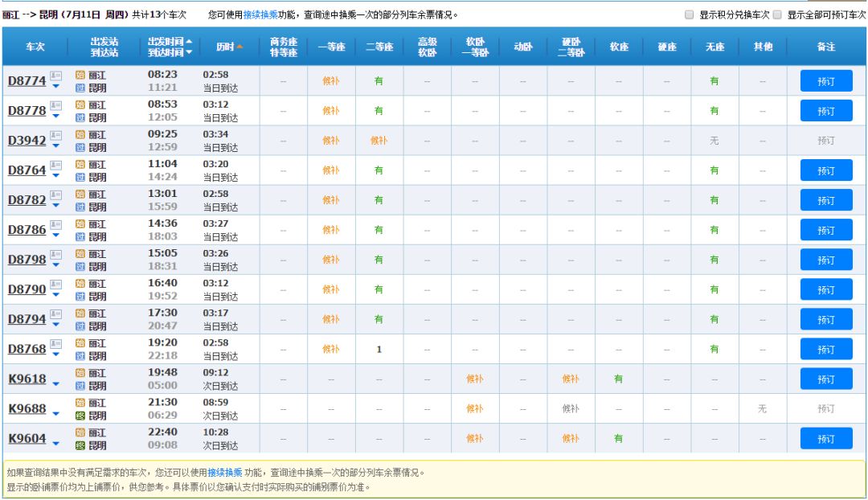Click the 始 icon beside 丽江 in K9604 row
The image size is (868, 500).
tap(78, 432)
